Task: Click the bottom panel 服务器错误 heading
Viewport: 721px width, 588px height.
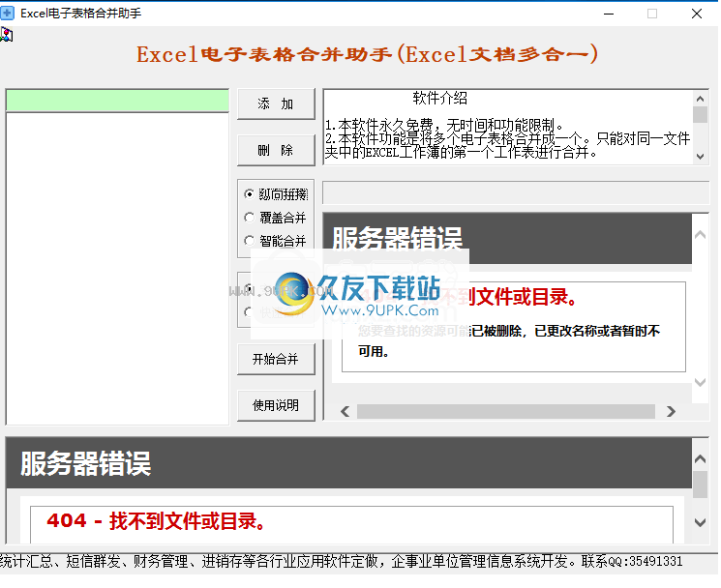Action: click(85, 463)
